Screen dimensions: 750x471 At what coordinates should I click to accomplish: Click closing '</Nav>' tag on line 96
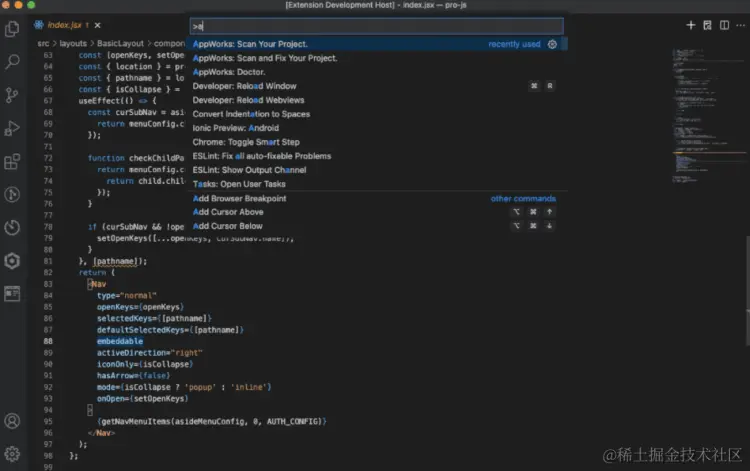tap(101, 433)
